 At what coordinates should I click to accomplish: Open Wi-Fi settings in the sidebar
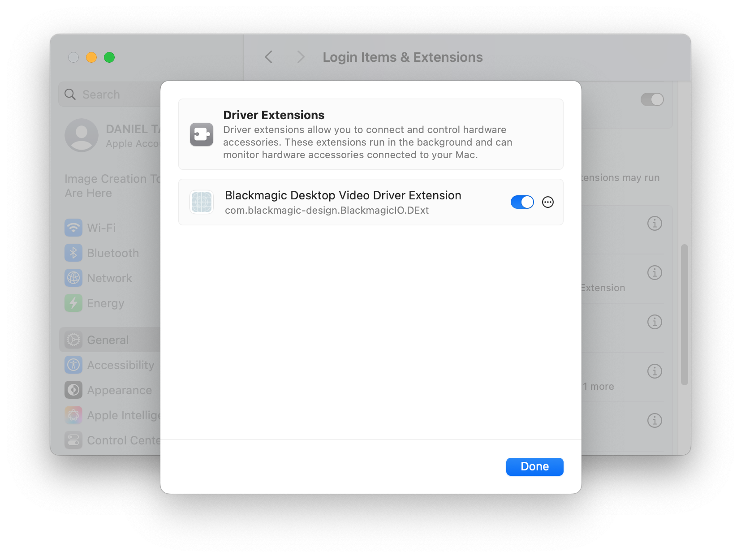coord(110,228)
